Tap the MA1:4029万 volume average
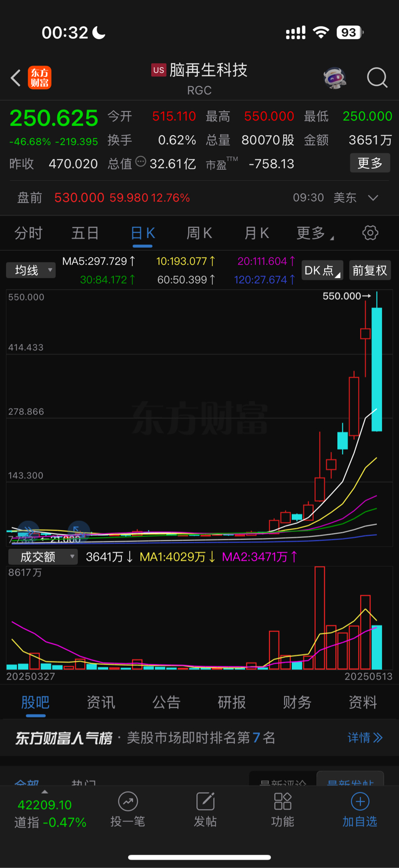This screenshot has height=868, width=399. coord(178,557)
